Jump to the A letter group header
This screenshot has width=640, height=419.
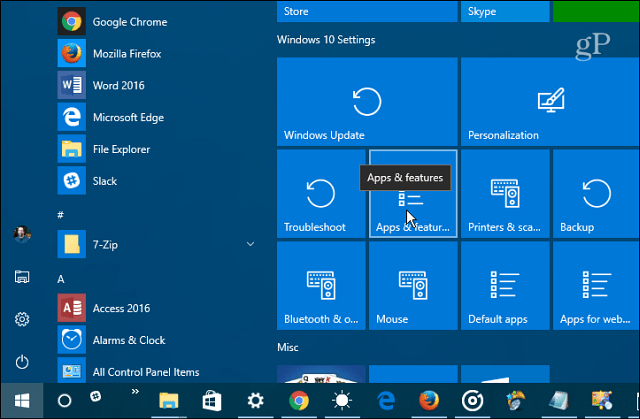pos(61,279)
